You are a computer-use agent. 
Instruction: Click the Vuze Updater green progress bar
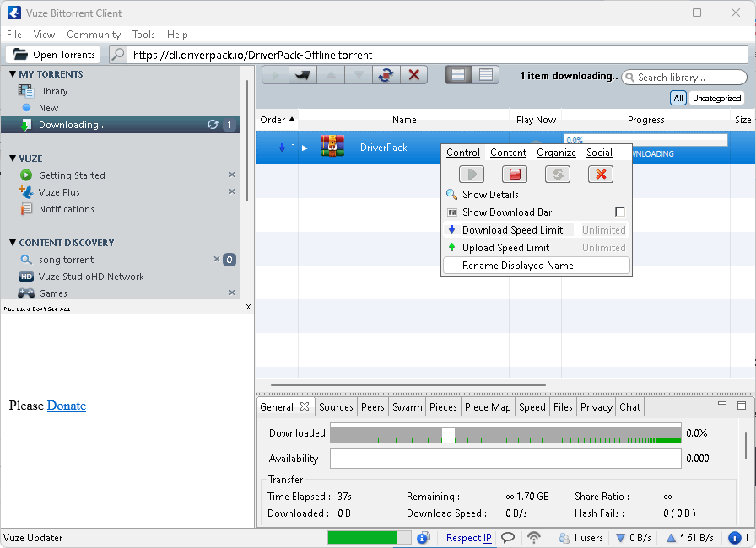pyautogui.click(x=370, y=537)
